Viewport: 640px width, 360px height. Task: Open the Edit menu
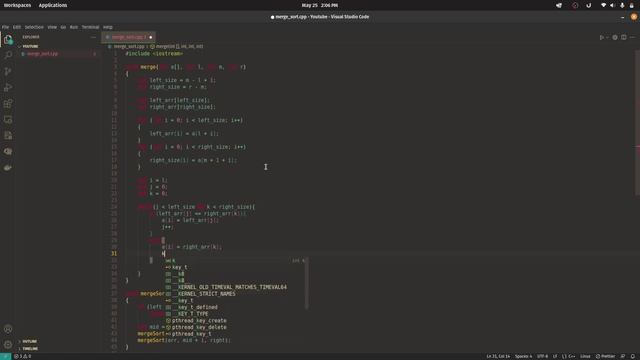point(16,27)
